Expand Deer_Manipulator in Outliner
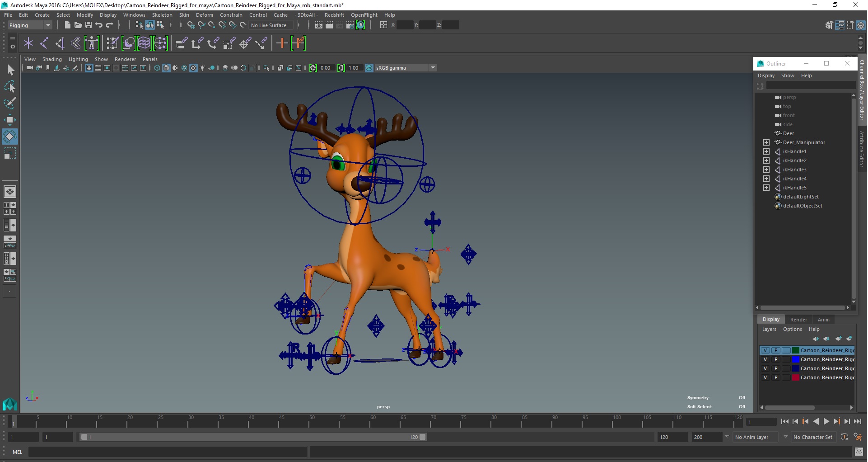This screenshot has height=462, width=868. [766, 142]
